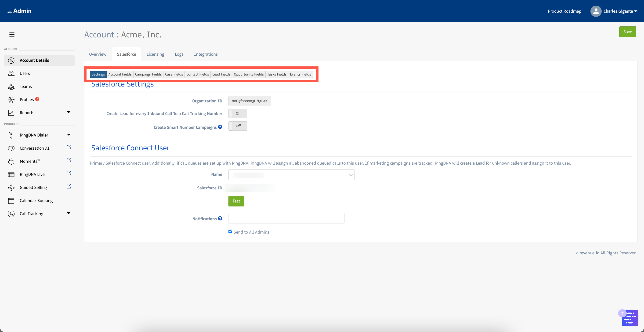
Task: Toggle Create Smart Number Campaigns switch
Action: pos(238,126)
